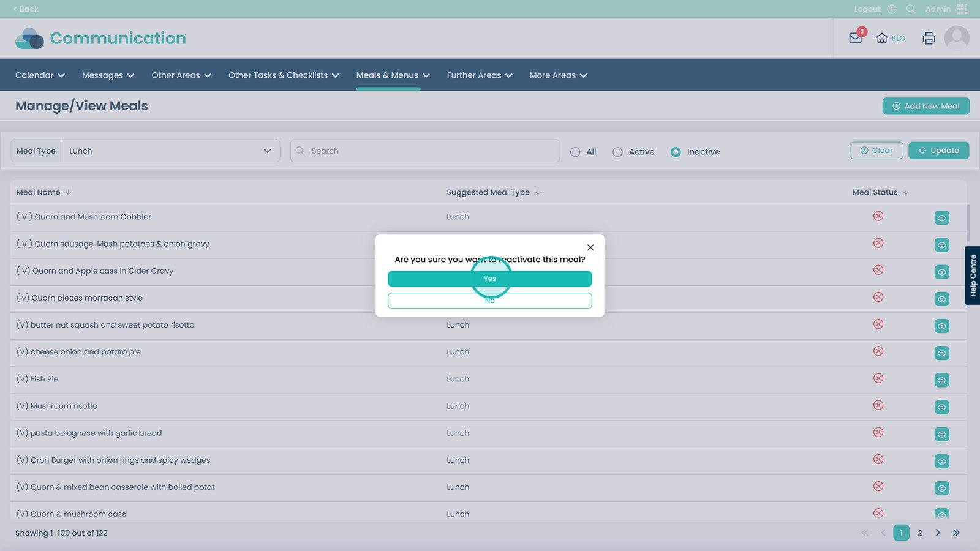Open the mail inbox icon with notifications

tap(856, 38)
